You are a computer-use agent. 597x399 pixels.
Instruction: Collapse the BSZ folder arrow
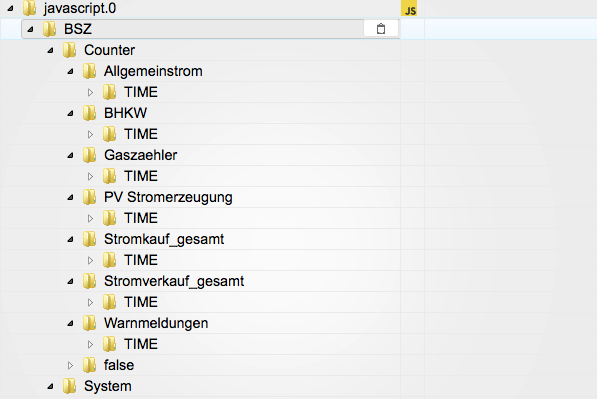[30, 29]
